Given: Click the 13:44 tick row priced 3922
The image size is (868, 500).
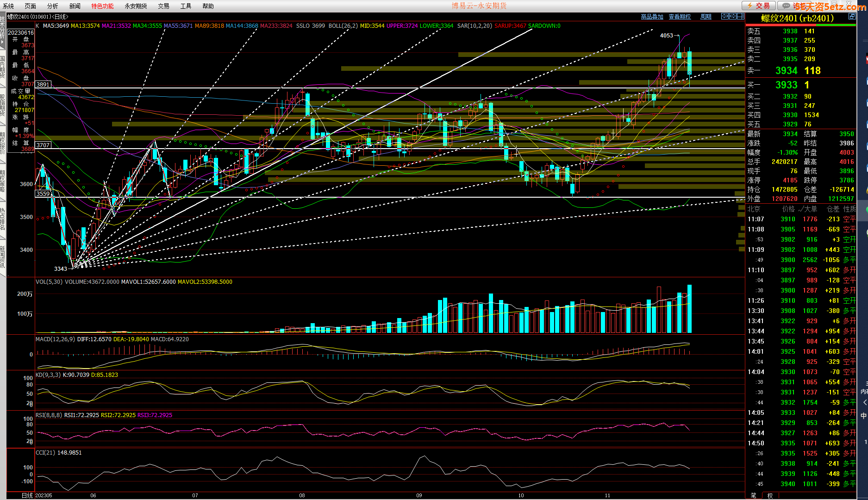Looking at the screenshot, I should (801, 331).
